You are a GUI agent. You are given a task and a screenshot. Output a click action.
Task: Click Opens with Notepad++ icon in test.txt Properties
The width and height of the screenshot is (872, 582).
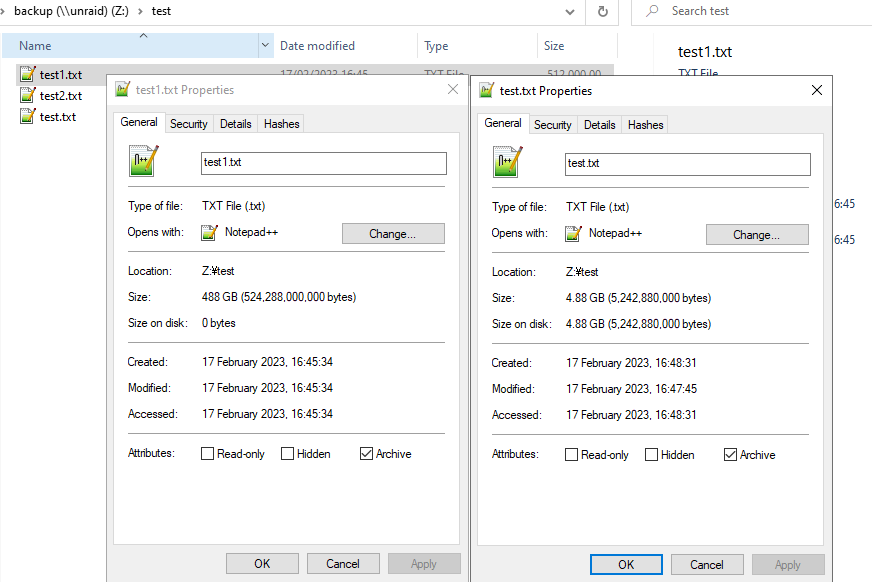[573, 233]
